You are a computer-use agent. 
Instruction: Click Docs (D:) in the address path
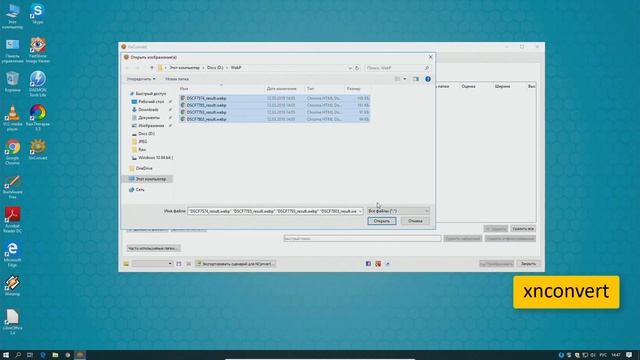pyautogui.click(x=215, y=68)
